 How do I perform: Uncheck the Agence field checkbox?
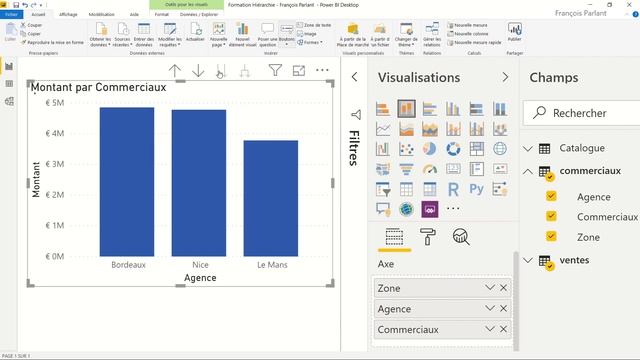(551, 196)
